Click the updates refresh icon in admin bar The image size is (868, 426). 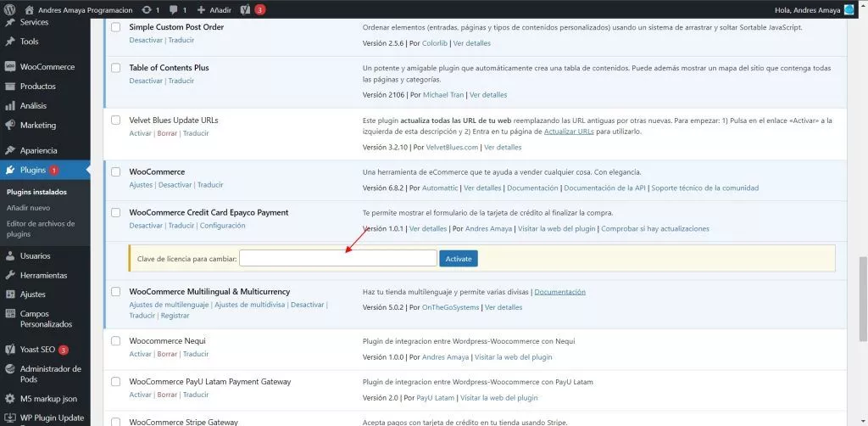pos(147,10)
